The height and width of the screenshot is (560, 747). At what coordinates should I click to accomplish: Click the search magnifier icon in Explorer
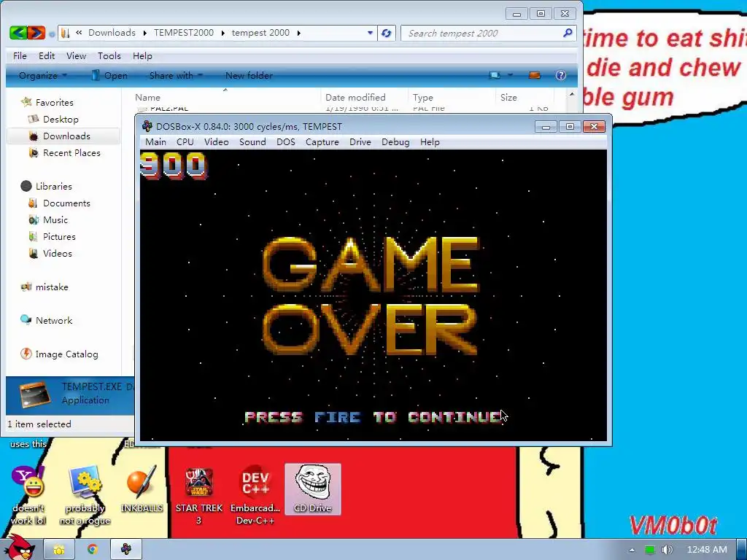(x=568, y=33)
